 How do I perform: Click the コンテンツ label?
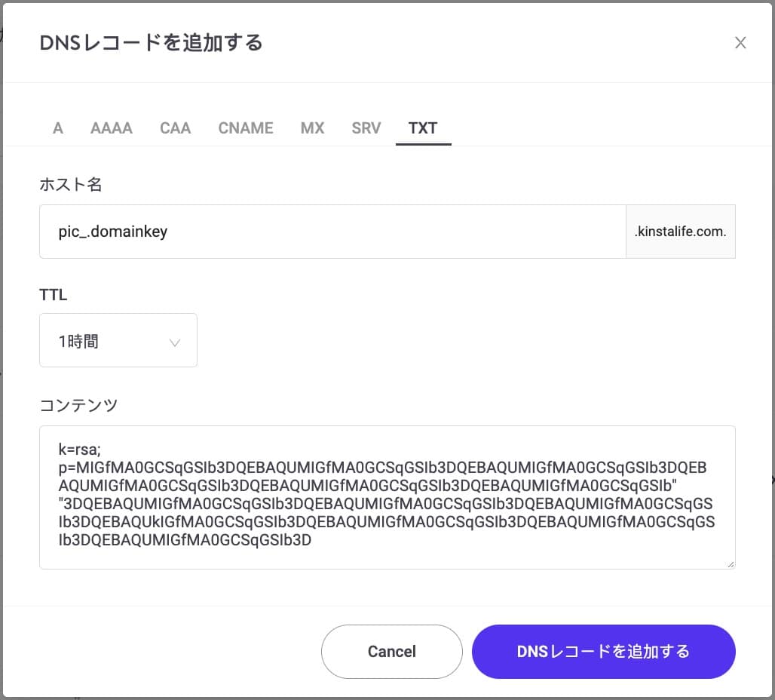[x=78, y=406]
